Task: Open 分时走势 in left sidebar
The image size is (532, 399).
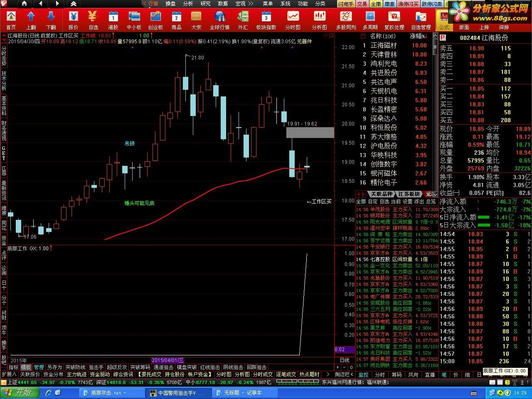Action: pyautogui.click(x=4, y=56)
